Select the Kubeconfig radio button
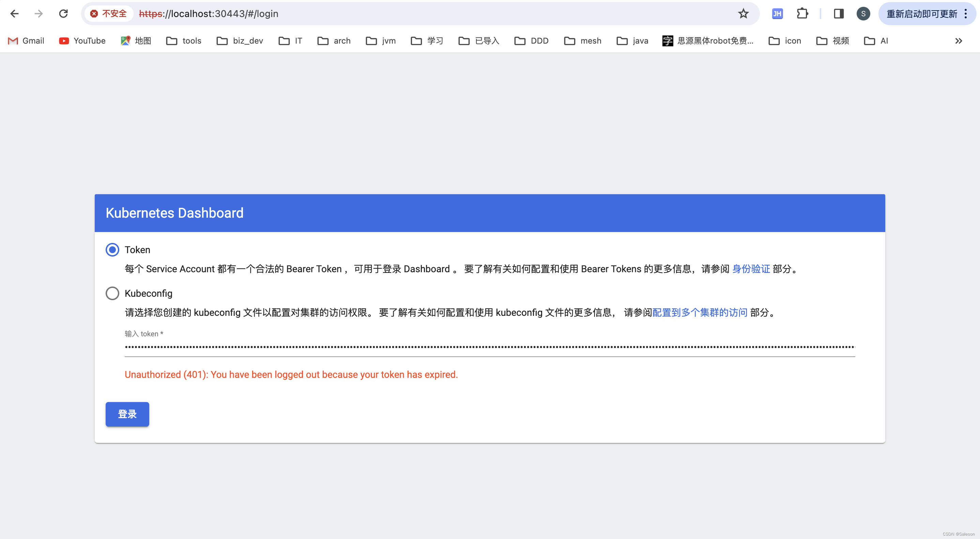980x539 pixels. (x=111, y=293)
